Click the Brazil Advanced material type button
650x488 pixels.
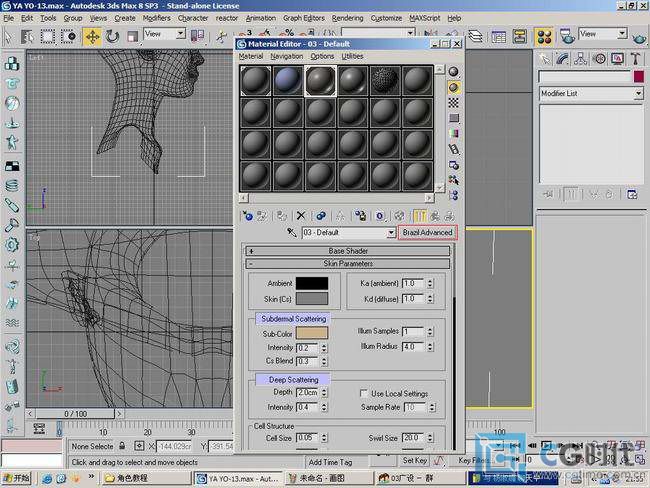(427, 233)
